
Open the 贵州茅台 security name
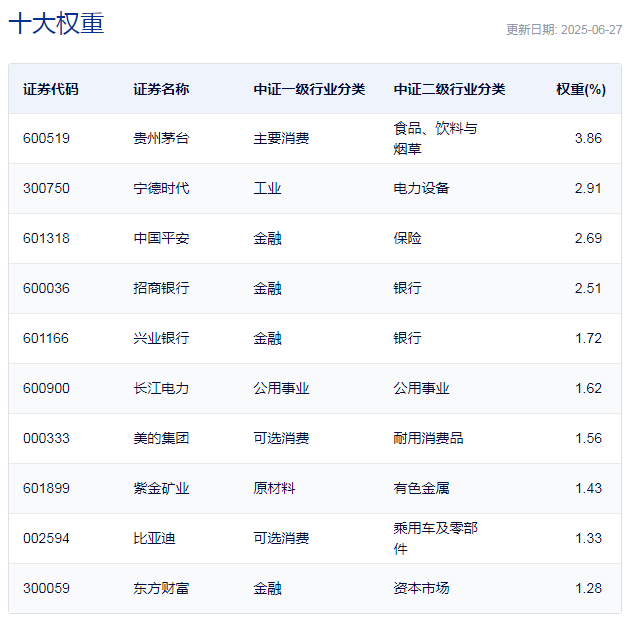pos(161,138)
